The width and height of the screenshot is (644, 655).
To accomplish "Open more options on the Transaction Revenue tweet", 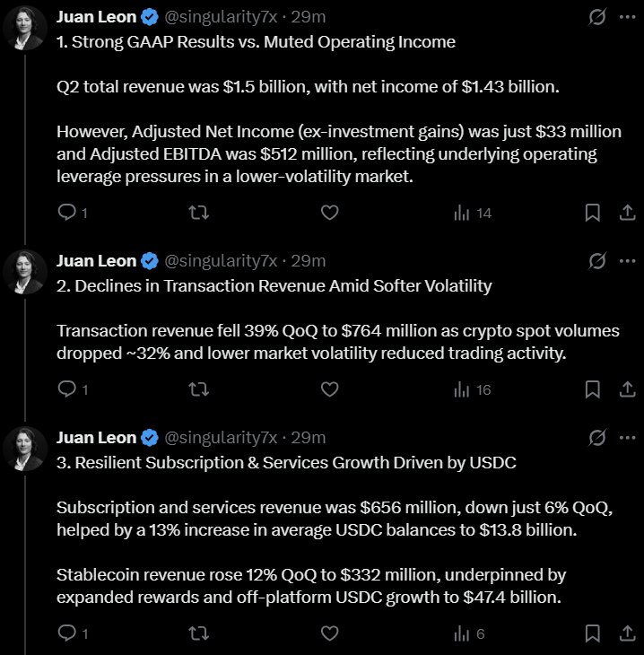I will [628, 261].
